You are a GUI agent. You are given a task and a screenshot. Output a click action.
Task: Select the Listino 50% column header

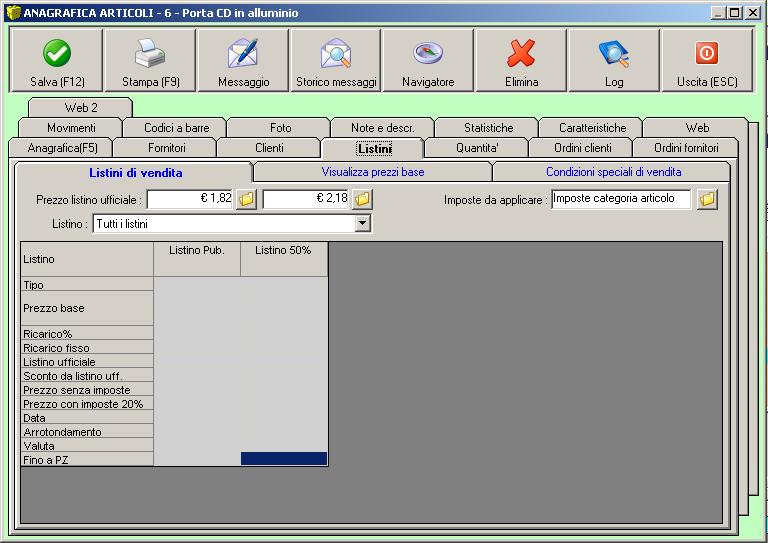[284, 259]
